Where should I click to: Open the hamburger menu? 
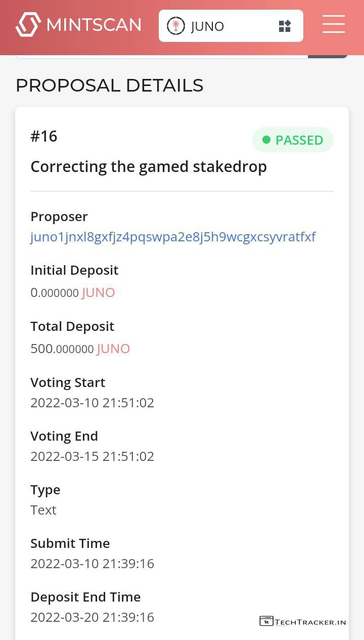click(334, 24)
